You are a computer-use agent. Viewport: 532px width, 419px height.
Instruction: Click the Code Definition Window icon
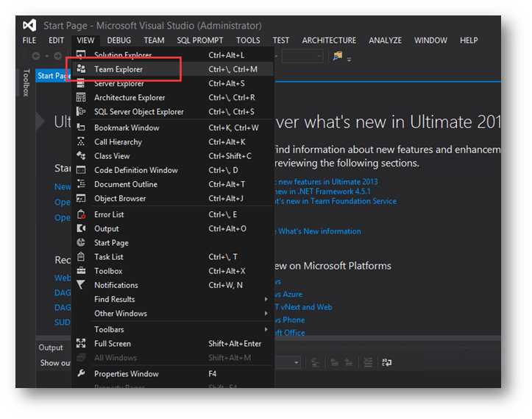coord(81,170)
